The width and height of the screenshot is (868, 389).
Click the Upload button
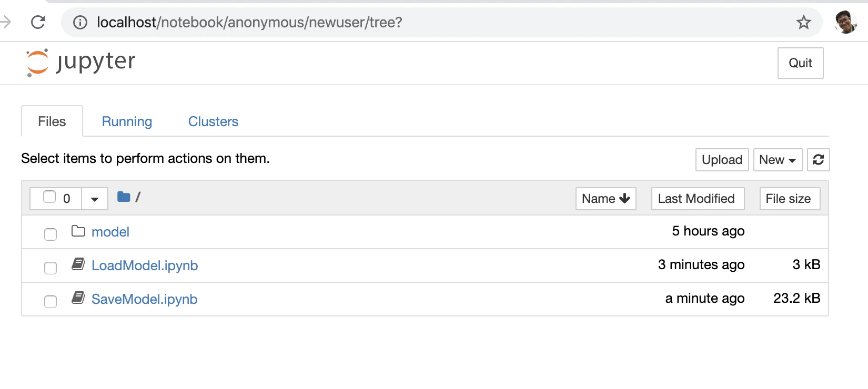pos(722,160)
